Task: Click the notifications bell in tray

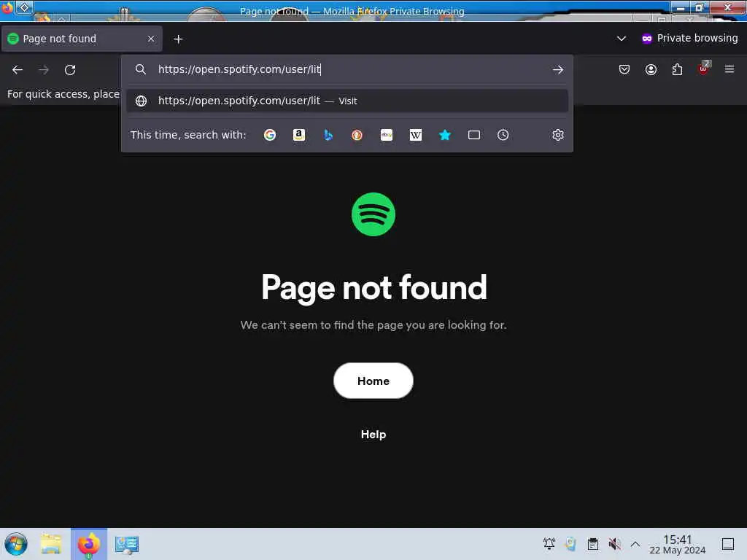Action: coord(549,543)
